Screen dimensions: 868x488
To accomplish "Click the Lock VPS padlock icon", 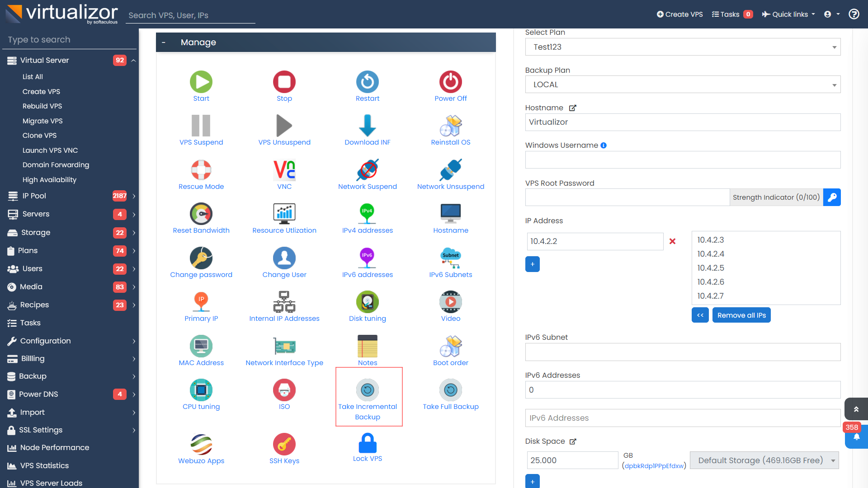I will (x=368, y=443).
